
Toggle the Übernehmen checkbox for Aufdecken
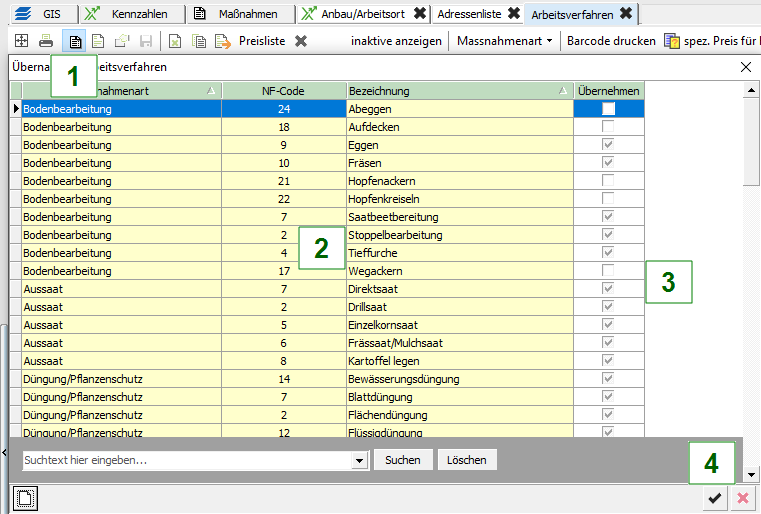coord(608,127)
